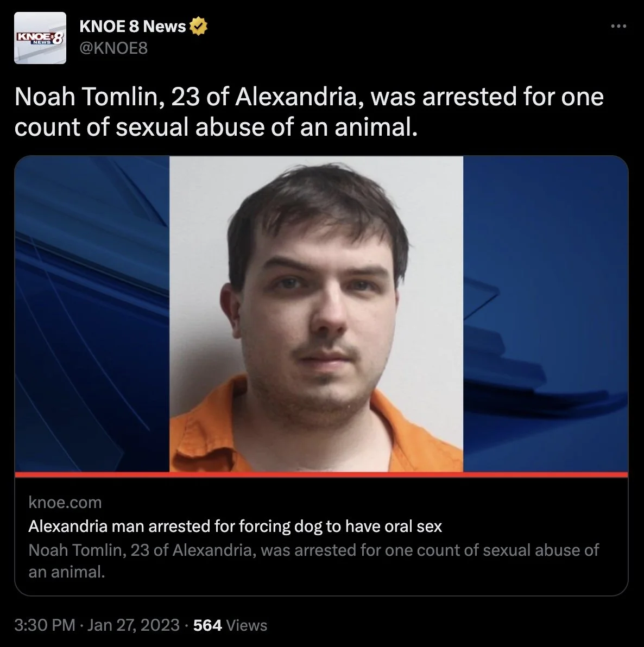
Task: Open the @KNOE8 handle link
Action: tap(113, 48)
